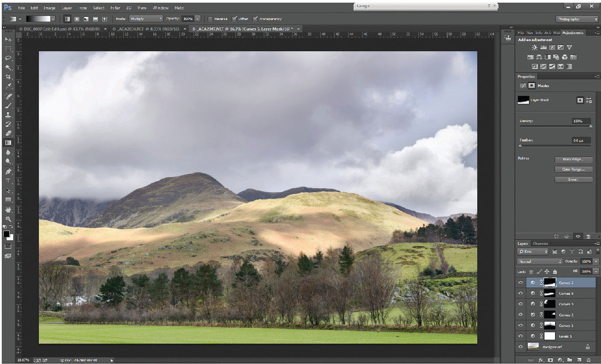Hide the Background layer
The image size is (601, 364).
click(x=521, y=347)
